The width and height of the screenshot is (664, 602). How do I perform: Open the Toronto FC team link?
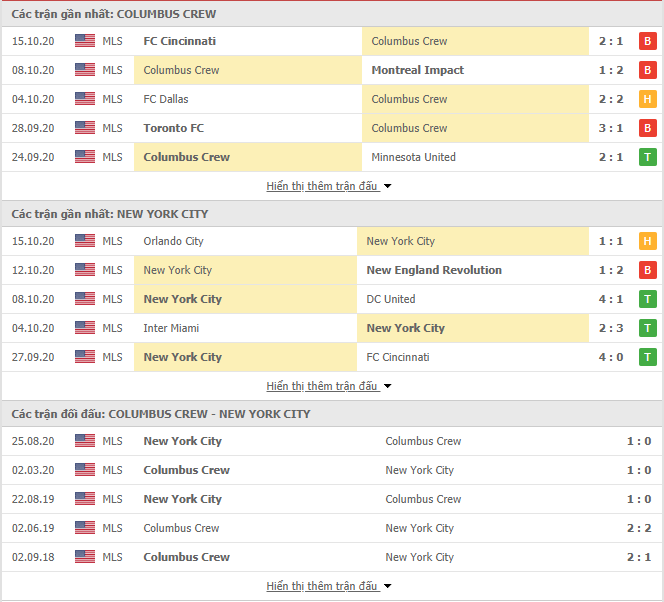click(174, 128)
